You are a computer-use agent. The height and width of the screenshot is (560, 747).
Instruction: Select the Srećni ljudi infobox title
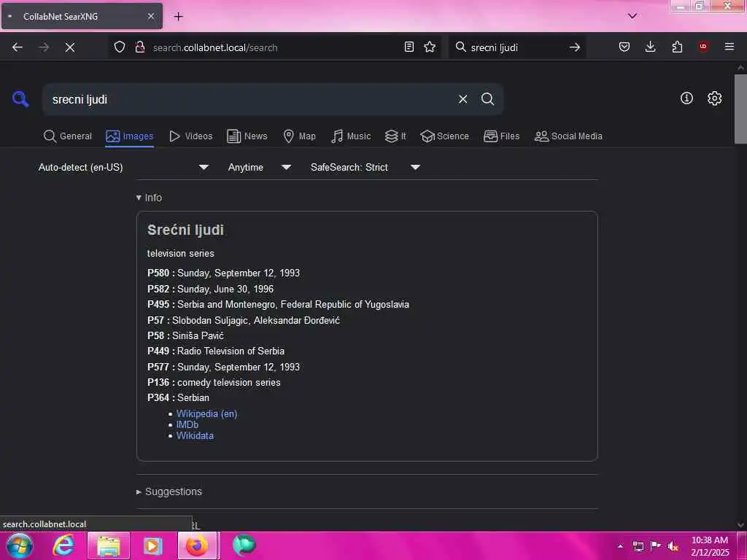(185, 230)
